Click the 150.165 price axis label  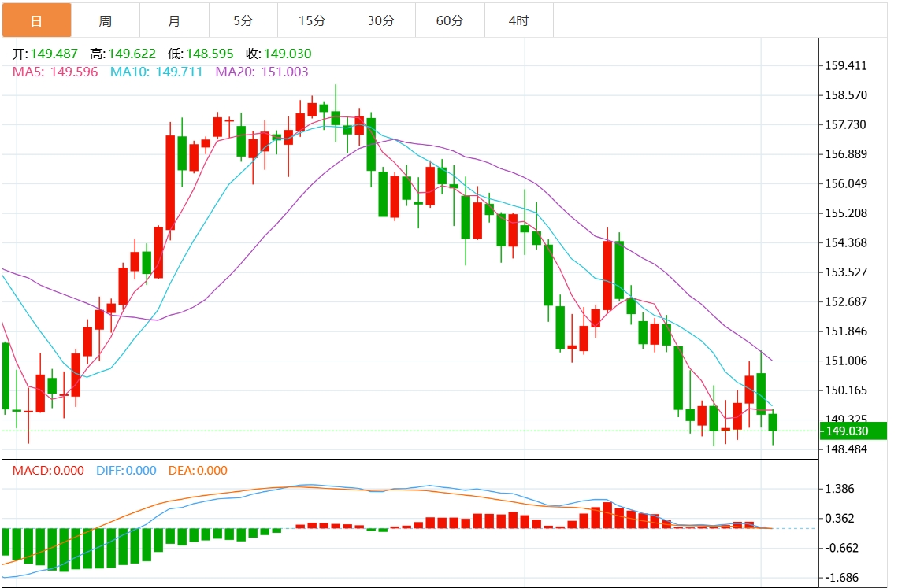[846, 390]
